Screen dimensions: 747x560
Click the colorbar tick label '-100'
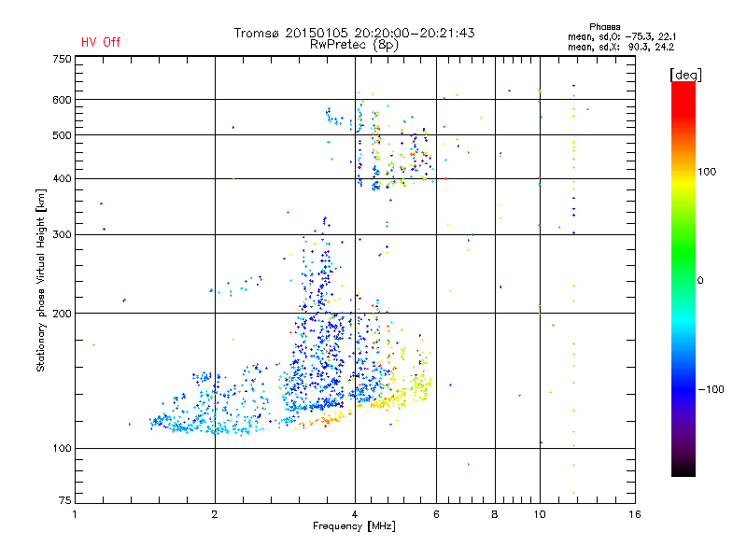[x=711, y=389]
